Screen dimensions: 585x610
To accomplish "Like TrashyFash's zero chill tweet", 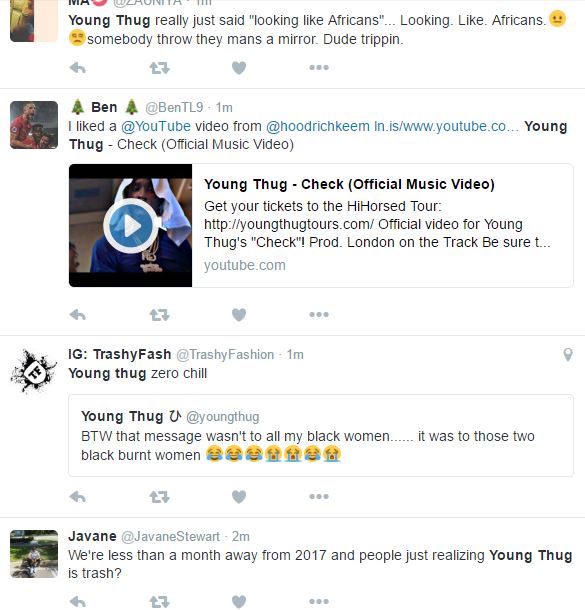I will [239, 497].
